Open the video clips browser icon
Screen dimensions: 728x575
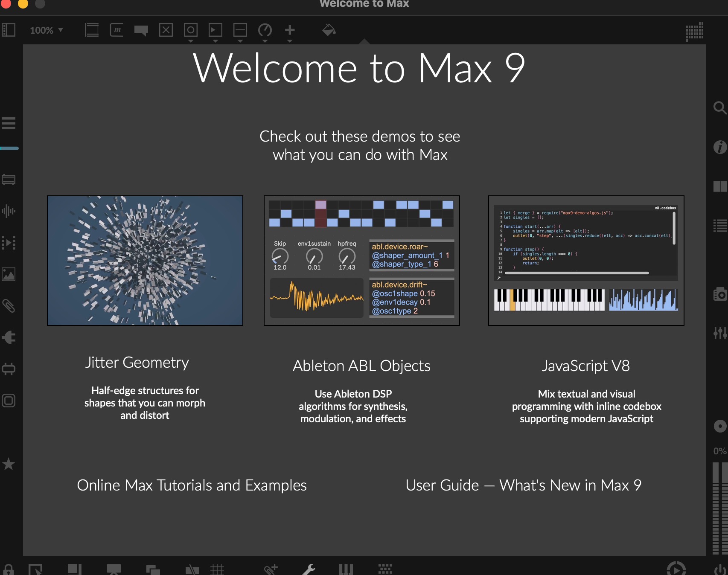pyautogui.click(x=9, y=242)
